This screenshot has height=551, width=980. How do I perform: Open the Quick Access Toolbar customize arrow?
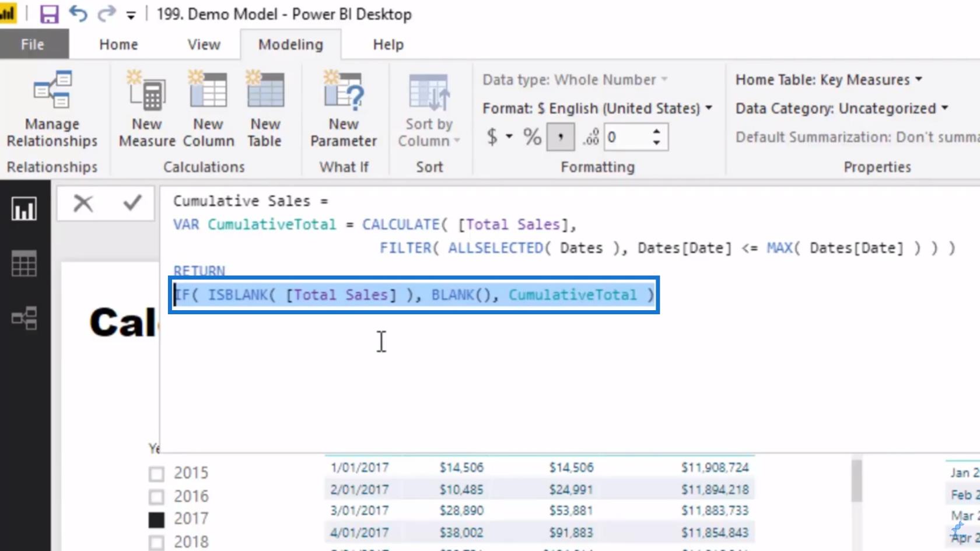click(x=131, y=16)
